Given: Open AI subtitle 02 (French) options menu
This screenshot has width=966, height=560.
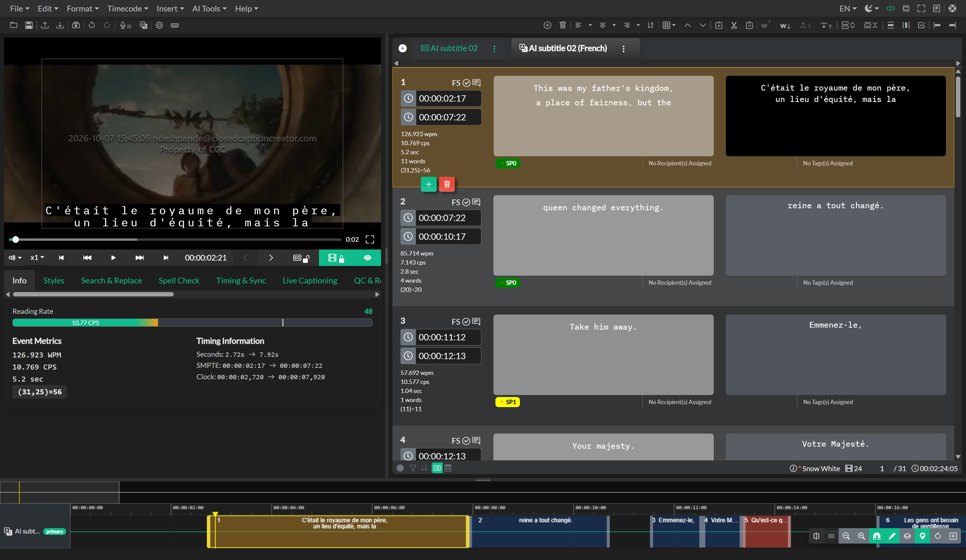Looking at the screenshot, I should [x=623, y=49].
